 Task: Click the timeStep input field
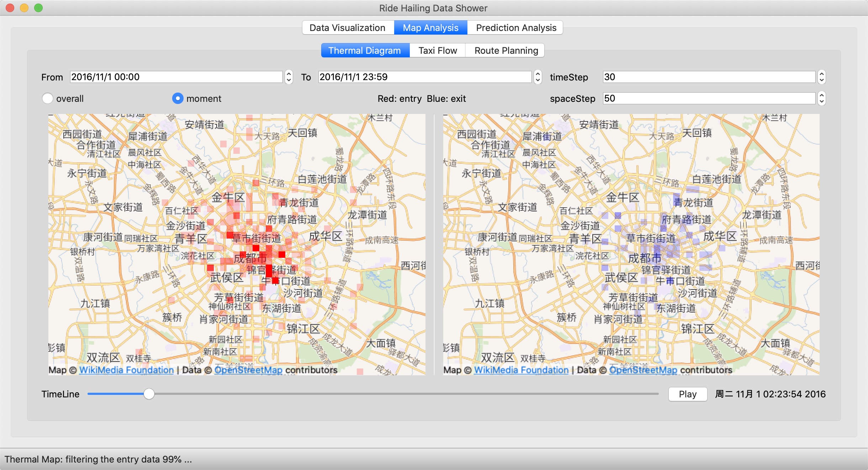click(x=709, y=77)
